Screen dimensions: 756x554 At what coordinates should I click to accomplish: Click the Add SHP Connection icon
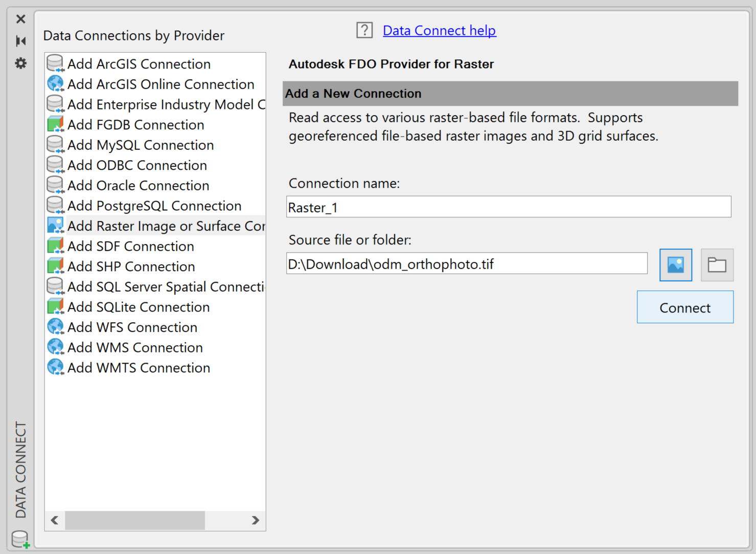[x=55, y=266]
